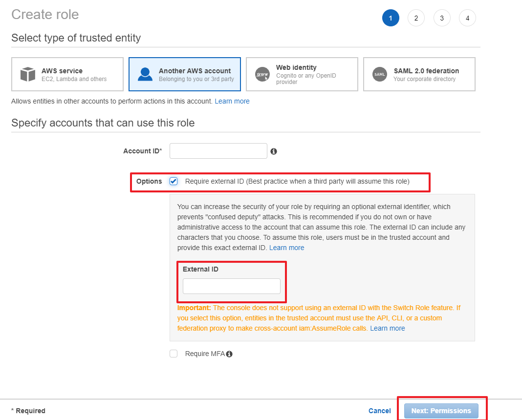
Task: Cancel the role creation
Action: [x=379, y=411]
